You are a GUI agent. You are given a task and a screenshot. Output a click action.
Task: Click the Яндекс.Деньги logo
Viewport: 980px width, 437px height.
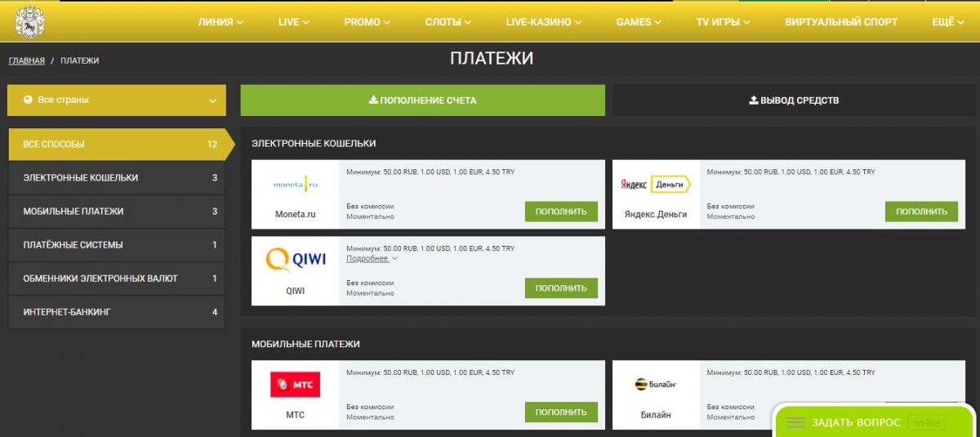click(x=655, y=185)
